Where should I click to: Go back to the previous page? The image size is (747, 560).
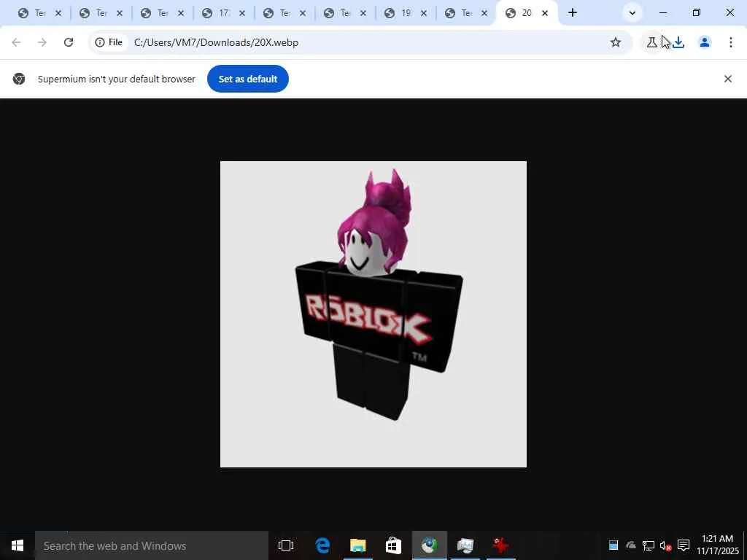[16, 42]
